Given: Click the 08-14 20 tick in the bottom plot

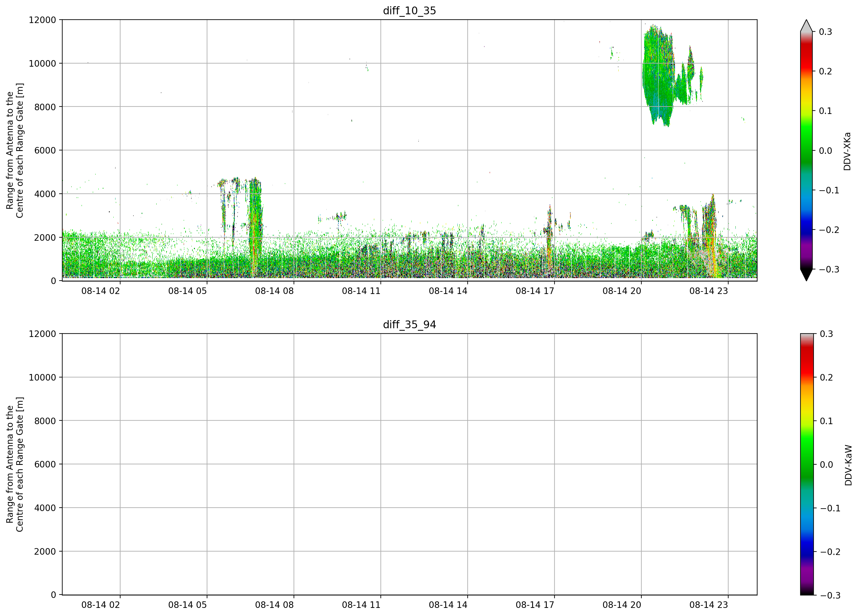Looking at the screenshot, I should [622, 605].
